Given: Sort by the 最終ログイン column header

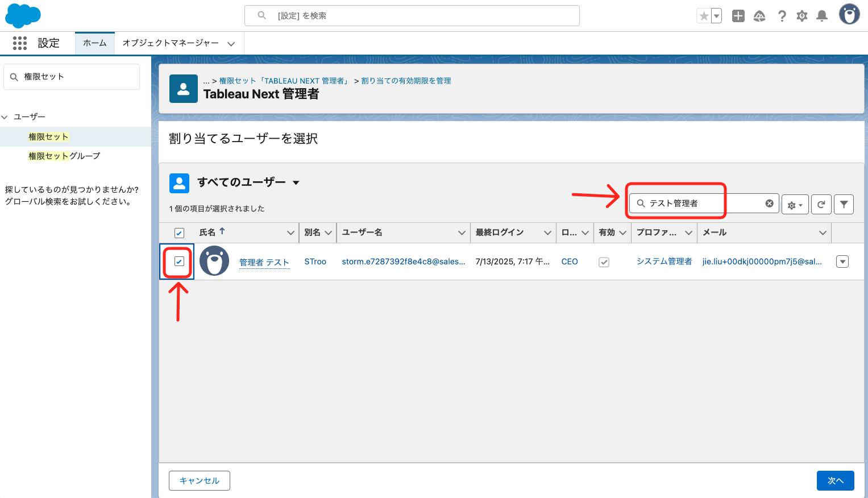Looking at the screenshot, I should (x=500, y=233).
